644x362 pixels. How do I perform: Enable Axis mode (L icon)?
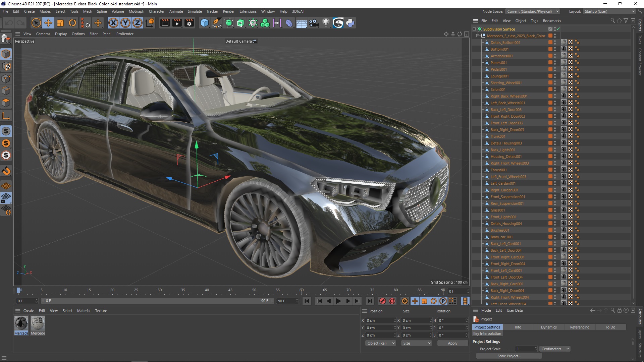point(6,116)
